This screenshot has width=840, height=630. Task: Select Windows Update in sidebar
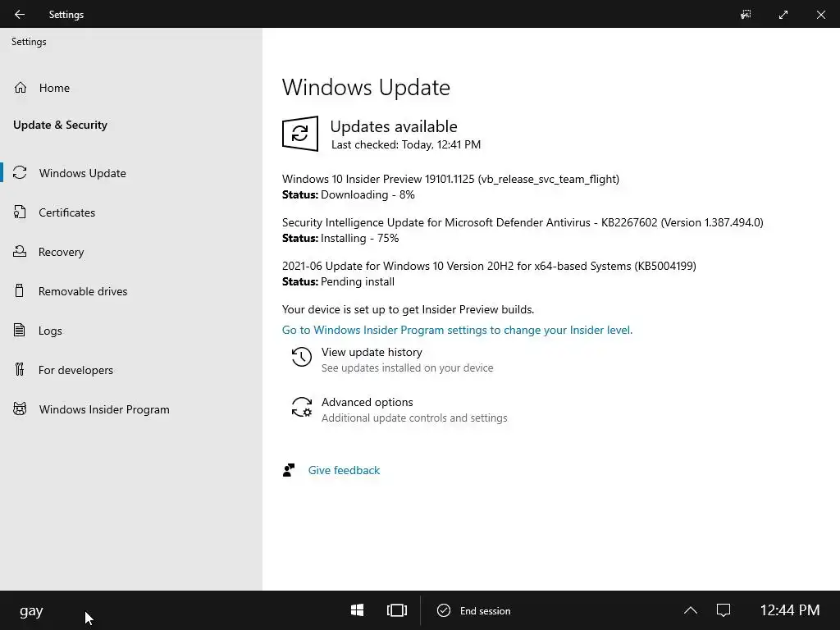83,173
